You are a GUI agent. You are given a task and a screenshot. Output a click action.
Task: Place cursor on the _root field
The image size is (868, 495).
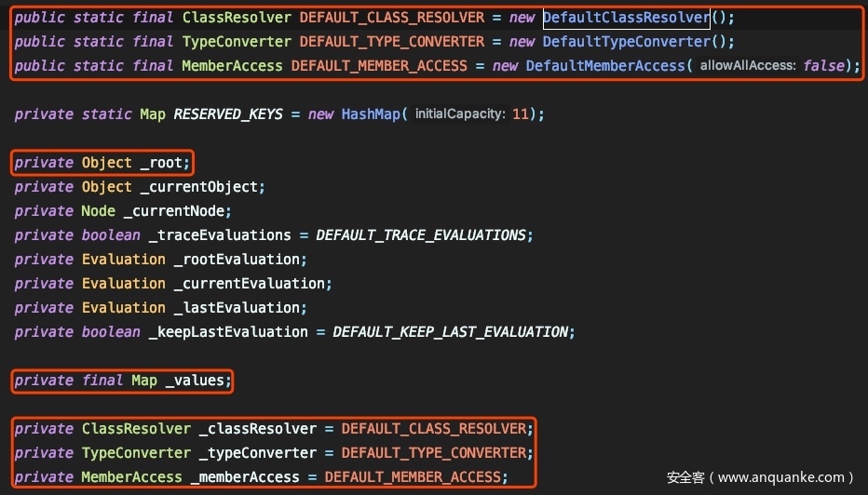tap(165, 163)
